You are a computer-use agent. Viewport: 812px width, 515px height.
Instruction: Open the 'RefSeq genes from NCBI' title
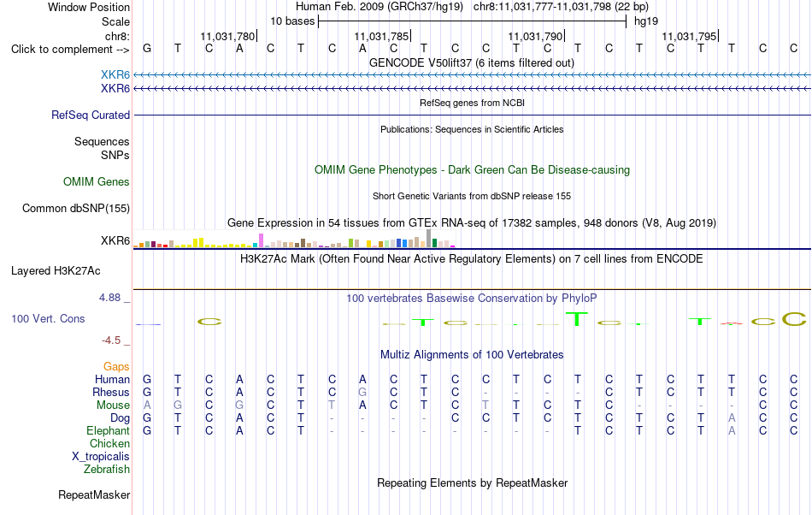(472, 103)
